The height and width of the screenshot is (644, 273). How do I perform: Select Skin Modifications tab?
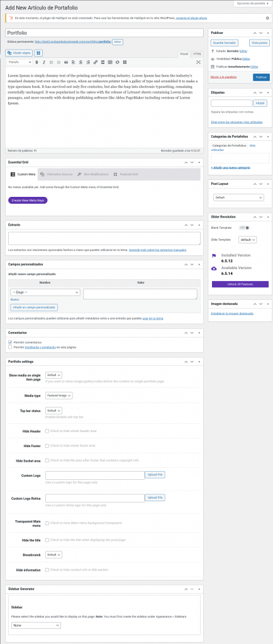[93, 174]
